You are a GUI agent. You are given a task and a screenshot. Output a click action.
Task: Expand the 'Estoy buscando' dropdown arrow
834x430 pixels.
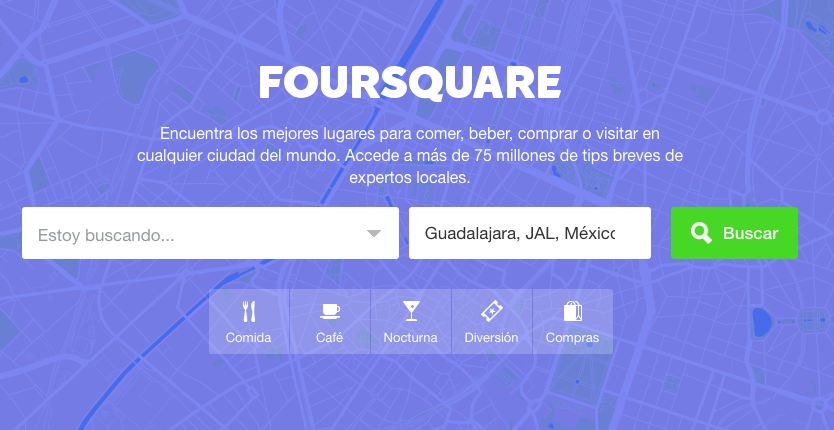point(374,234)
